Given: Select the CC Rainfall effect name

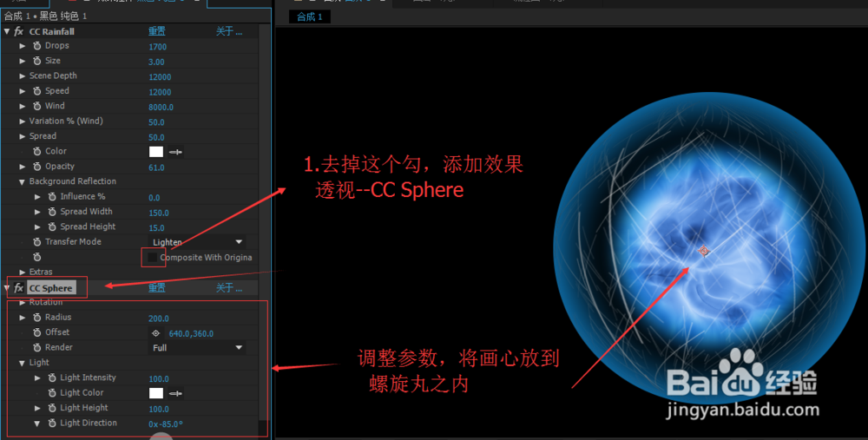Looking at the screenshot, I should click(51, 31).
